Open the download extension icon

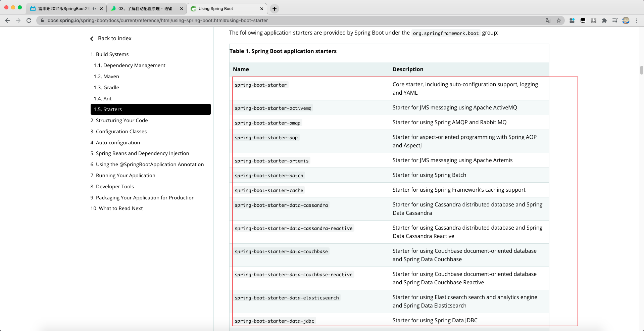pos(594,20)
